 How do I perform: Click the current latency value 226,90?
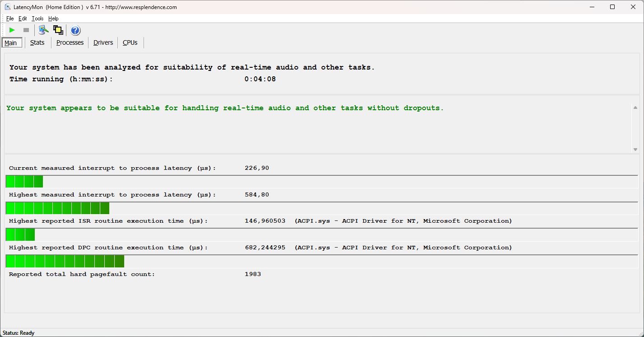pos(257,168)
